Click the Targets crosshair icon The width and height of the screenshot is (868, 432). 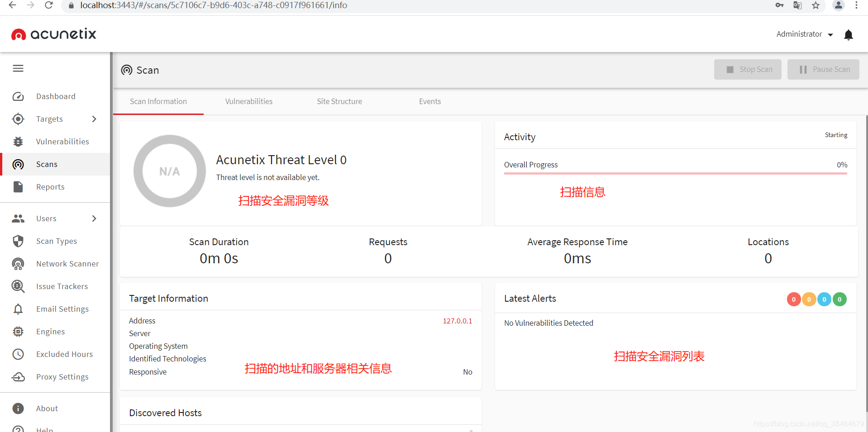pyautogui.click(x=18, y=119)
